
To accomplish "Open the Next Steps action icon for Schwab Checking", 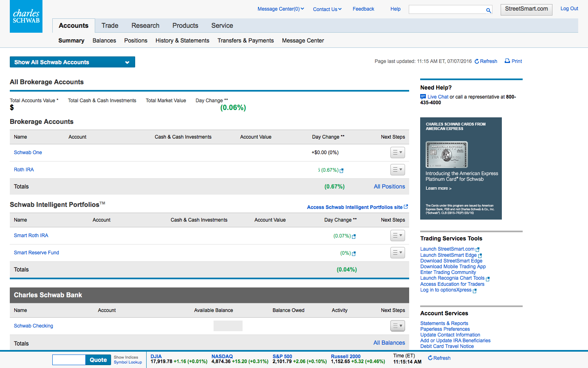I will [x=397, y=325].
